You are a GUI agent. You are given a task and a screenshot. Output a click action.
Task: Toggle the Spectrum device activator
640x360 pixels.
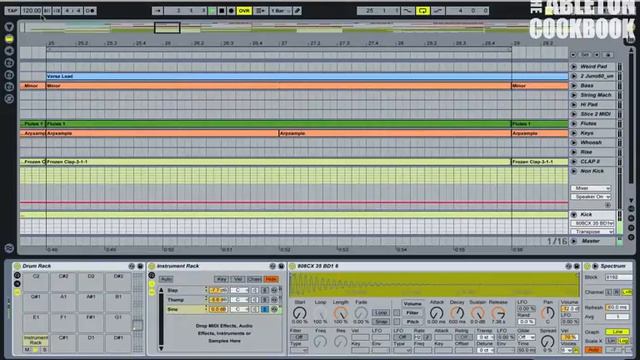pos(587,267)
